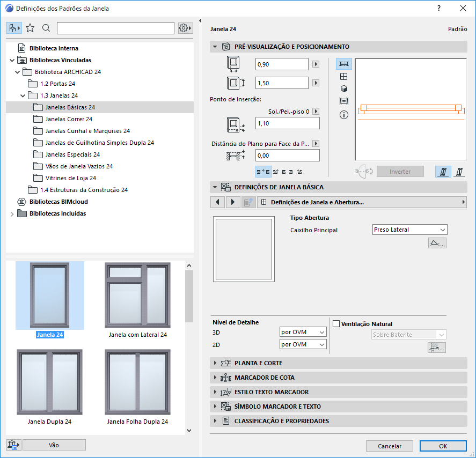Select the elevation front view preview icon

coord(344,76)
